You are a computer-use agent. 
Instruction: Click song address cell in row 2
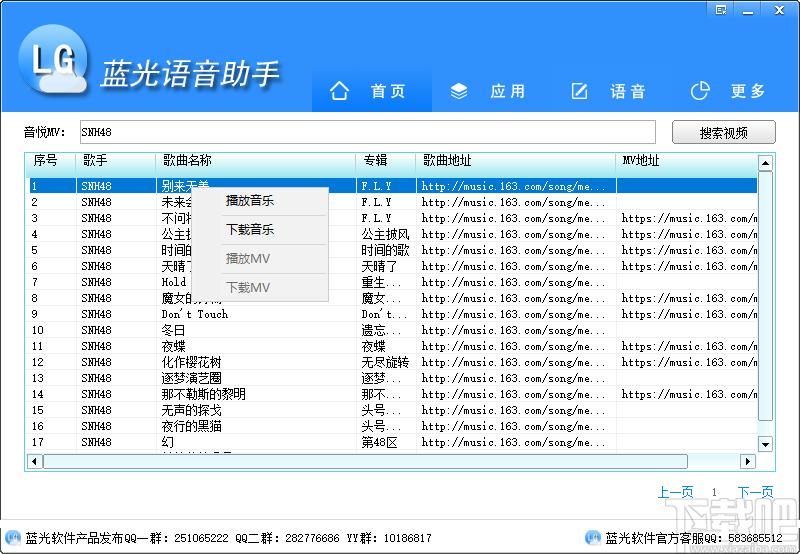(514, 203)
